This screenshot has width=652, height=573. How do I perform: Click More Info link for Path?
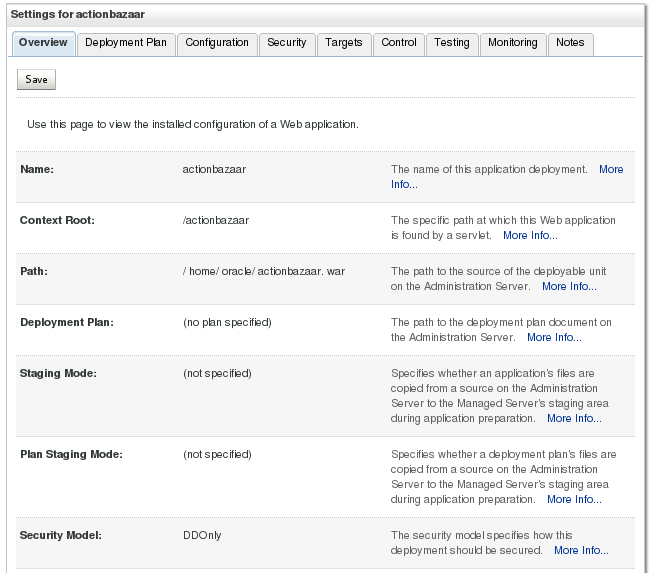[x=569, y=287]
